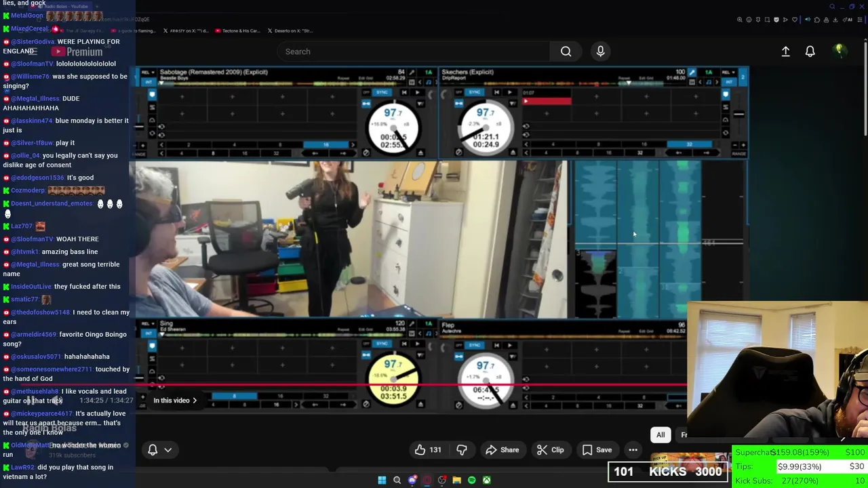Screen dimensions: 868x488
Task: Click browser extensions cube icon
Action: point(817,20)
